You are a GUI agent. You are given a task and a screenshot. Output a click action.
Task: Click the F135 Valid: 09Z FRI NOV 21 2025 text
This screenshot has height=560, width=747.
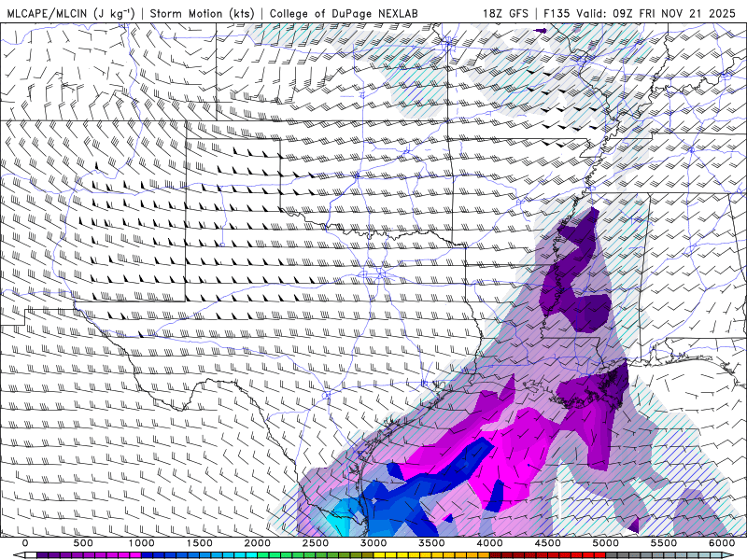pos(640,13)
